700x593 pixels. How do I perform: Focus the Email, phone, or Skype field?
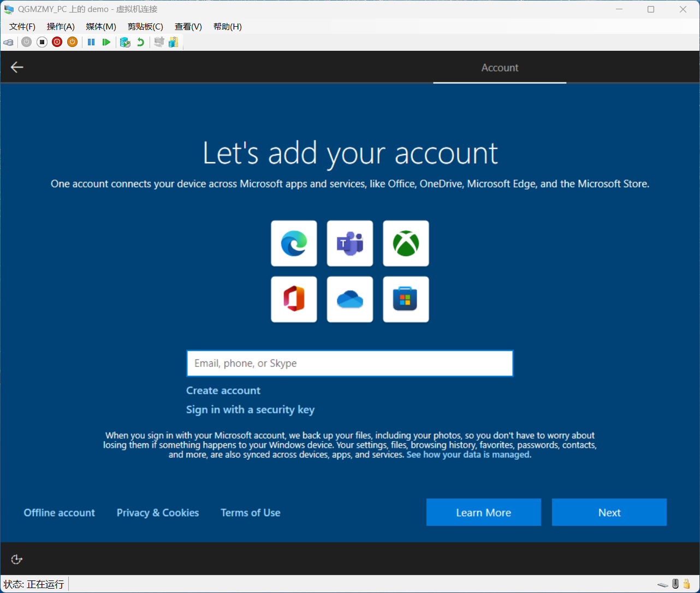(350, 364)
